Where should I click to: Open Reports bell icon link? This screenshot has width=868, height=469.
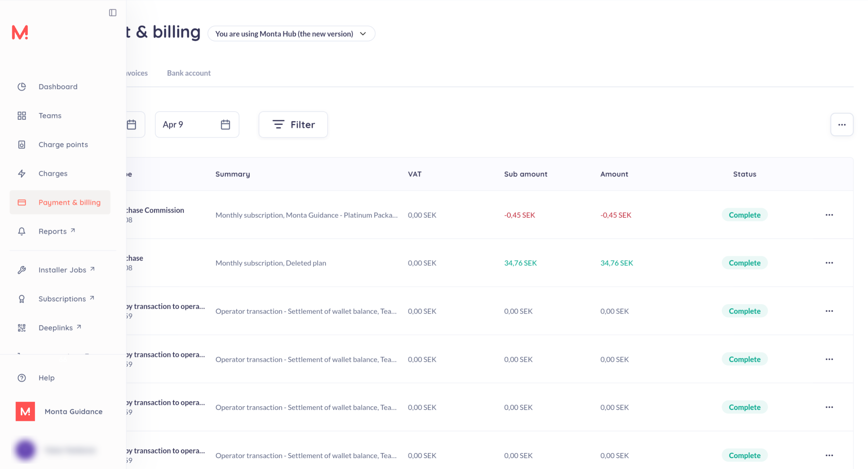coord(22,231)
